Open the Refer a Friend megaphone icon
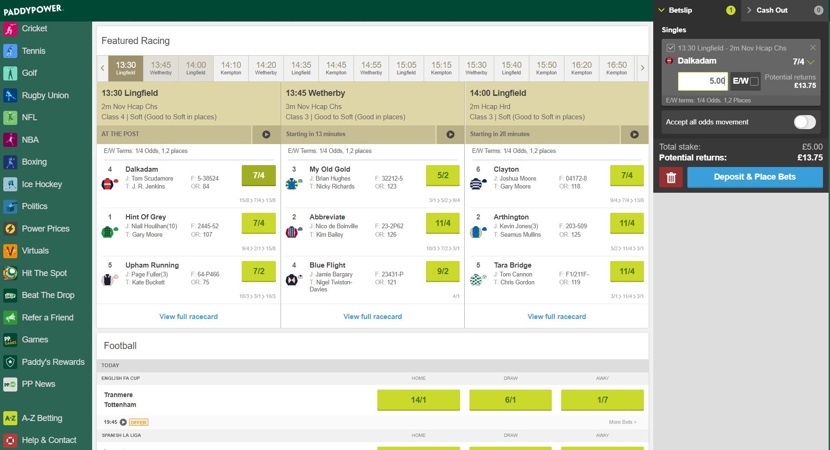The width and height of the screenshot is (830, 450). tap(10, 318)
